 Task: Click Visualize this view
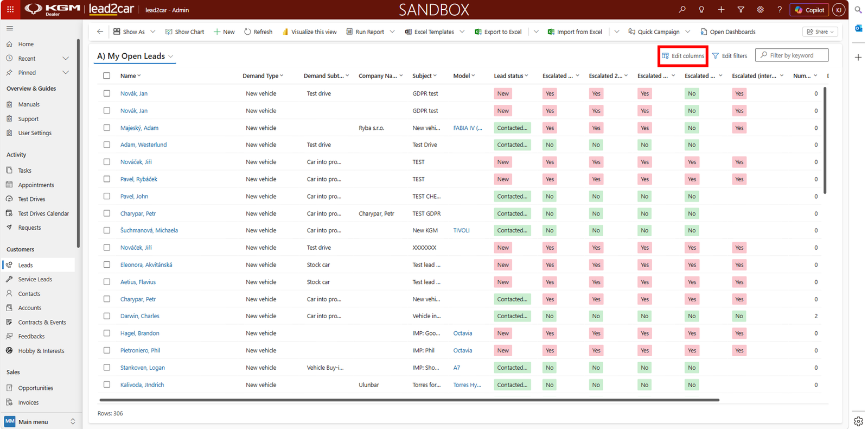click(309, 31)
